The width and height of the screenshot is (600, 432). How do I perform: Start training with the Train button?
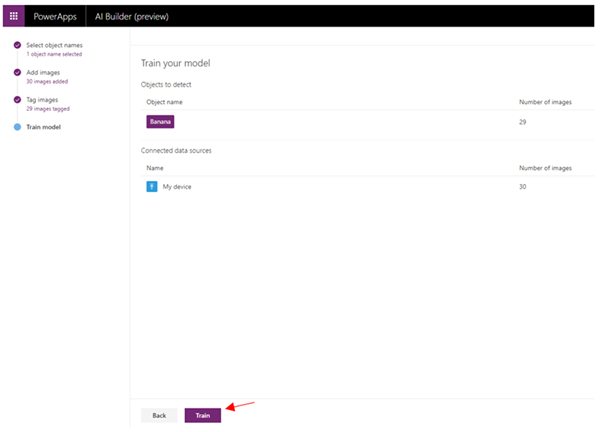coord(203,414)
